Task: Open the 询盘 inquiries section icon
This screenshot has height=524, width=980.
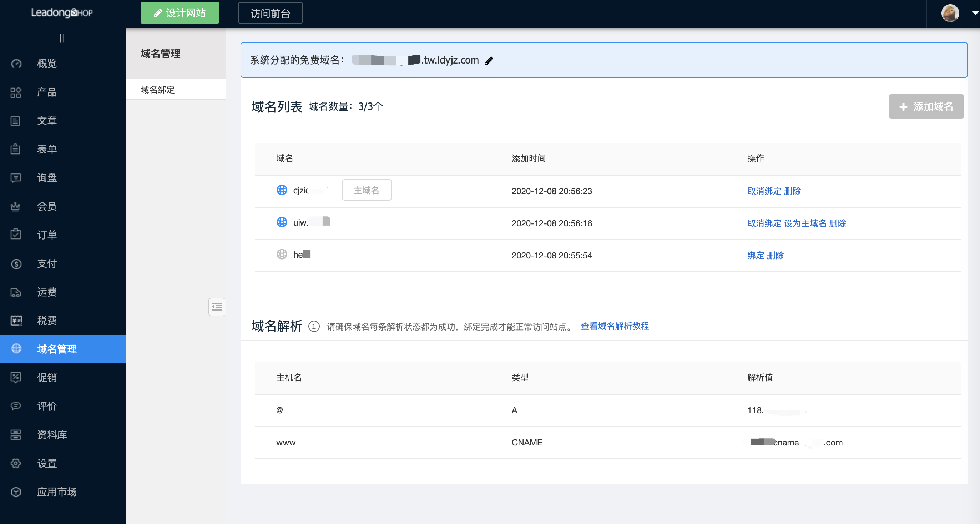Action: pos(16,178)
